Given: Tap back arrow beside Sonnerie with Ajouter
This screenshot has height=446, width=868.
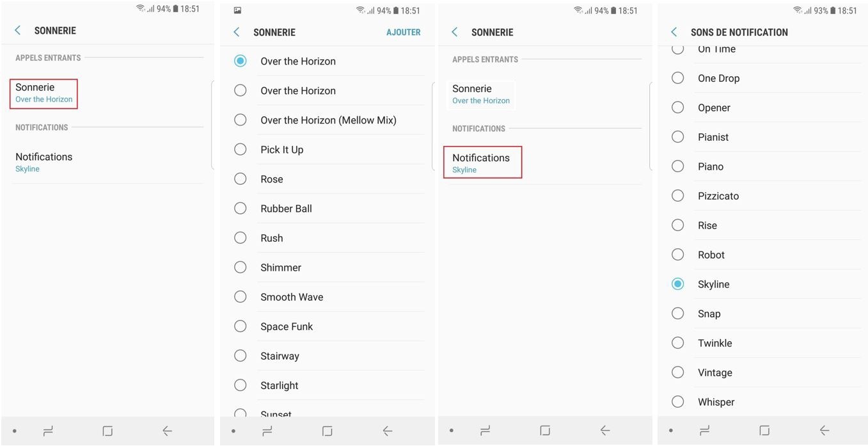Looking at the screenshot, I should click(236, 32).
